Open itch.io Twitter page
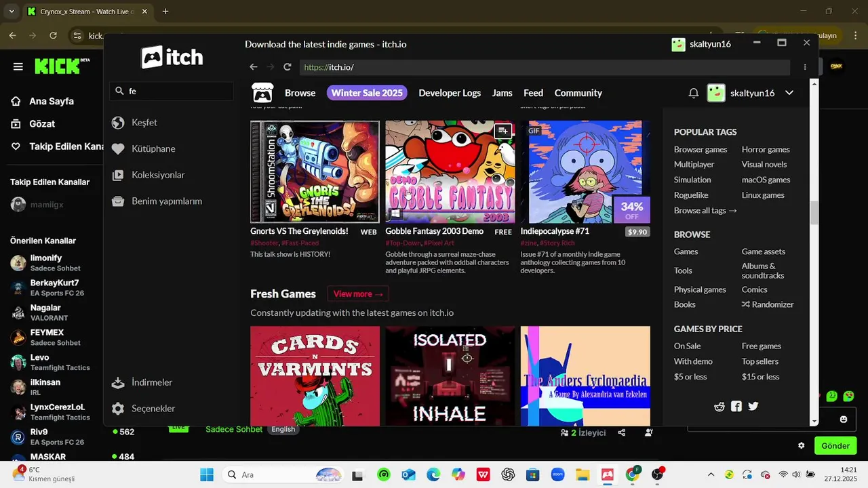 coord(753,407)
